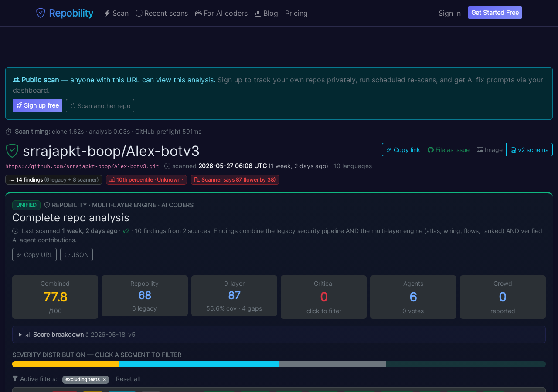Click the 10 languages text
Image resolution: width=558 pixels, height=392 pixels.
pyautogui.click(x=353, y=166)
